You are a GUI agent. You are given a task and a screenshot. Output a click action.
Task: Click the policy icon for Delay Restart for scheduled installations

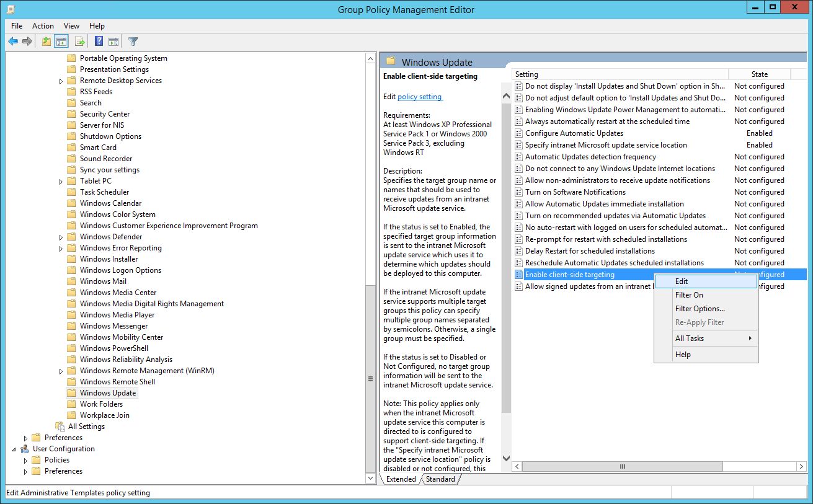(x=519, y=251)
